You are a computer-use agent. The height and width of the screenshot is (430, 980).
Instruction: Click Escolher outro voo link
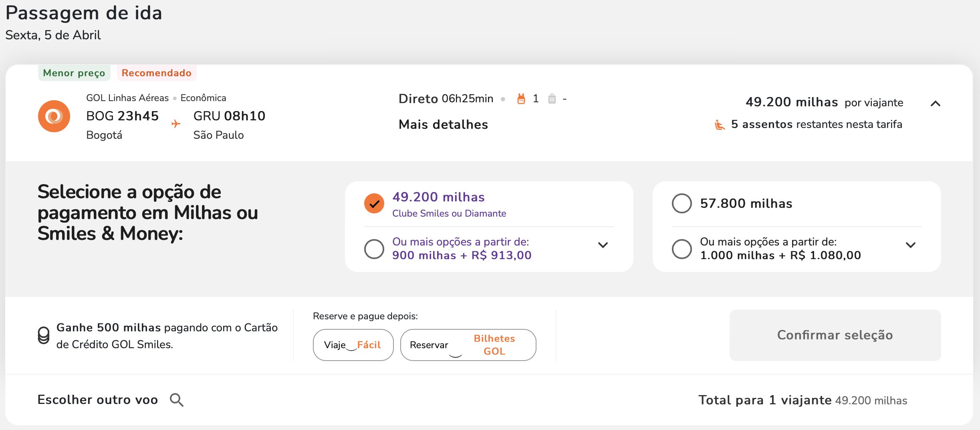(x=97, y=400)
